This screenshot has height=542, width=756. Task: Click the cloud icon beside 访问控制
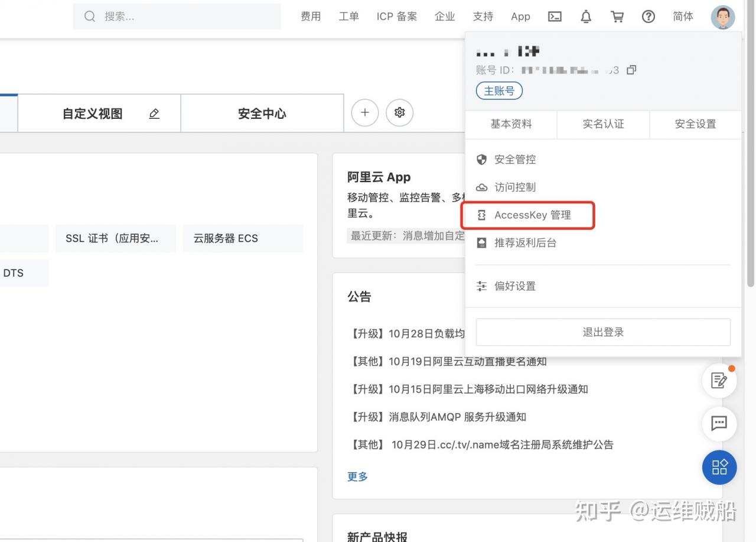pos(482,187)
